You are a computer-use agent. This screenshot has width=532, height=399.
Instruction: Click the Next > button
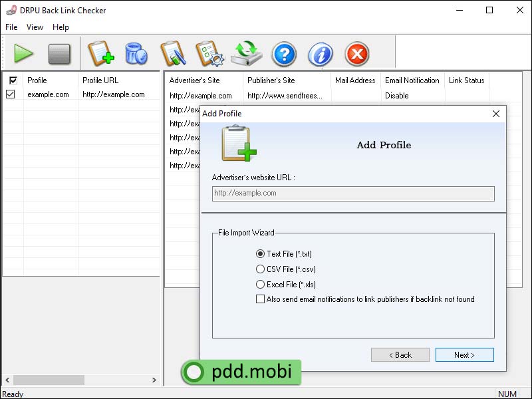(464, 355)
